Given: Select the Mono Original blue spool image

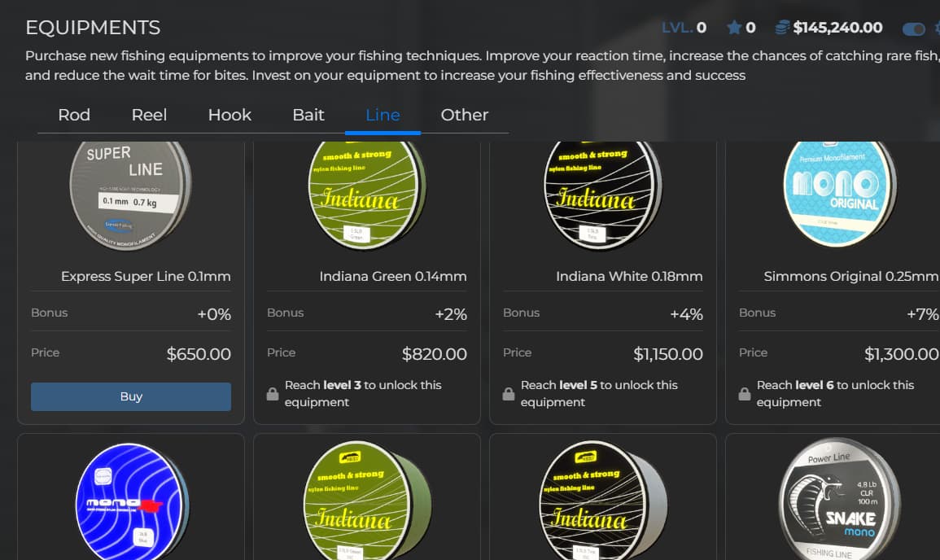Looking at the screenshot, I should 839,193.
